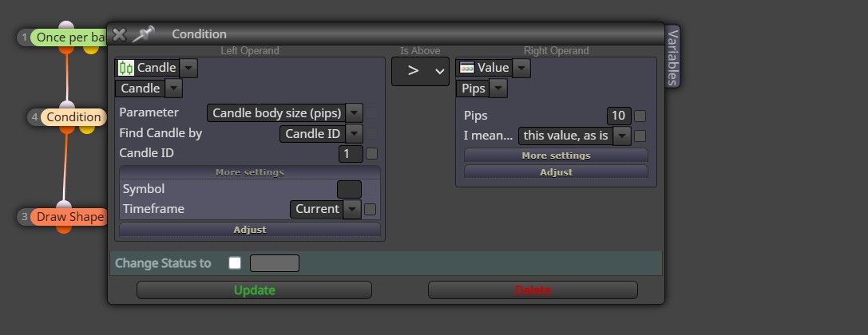Viewport: 868px width, 335px height.
Task: Tick the checkbox next to Find Candle by
Action: point(372,134)
